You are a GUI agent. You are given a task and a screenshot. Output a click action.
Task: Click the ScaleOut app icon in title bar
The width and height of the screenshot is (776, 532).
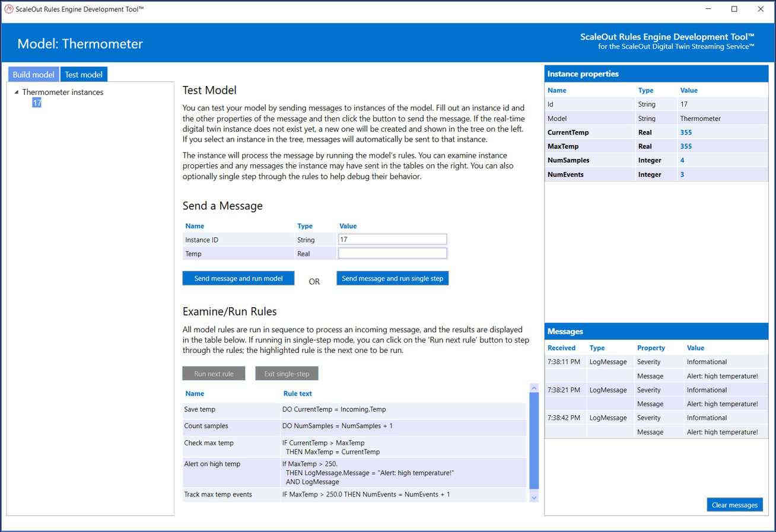pos(9,9)
